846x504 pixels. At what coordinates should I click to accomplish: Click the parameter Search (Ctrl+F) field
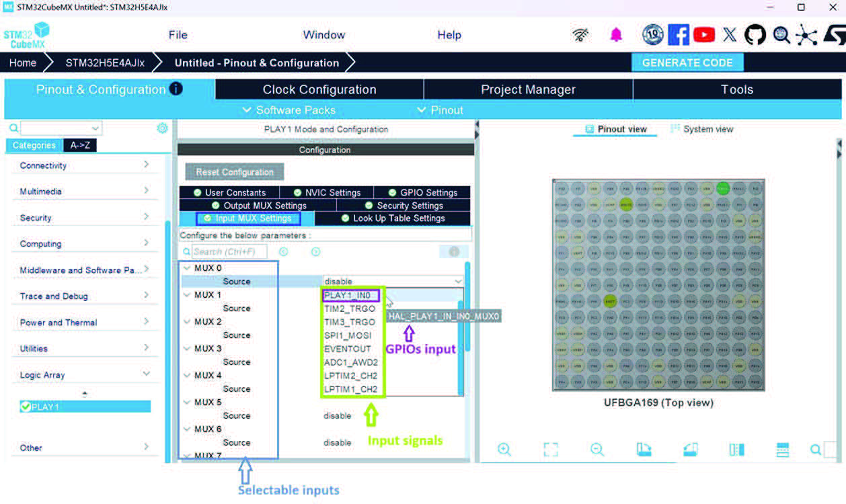point(229,251)
